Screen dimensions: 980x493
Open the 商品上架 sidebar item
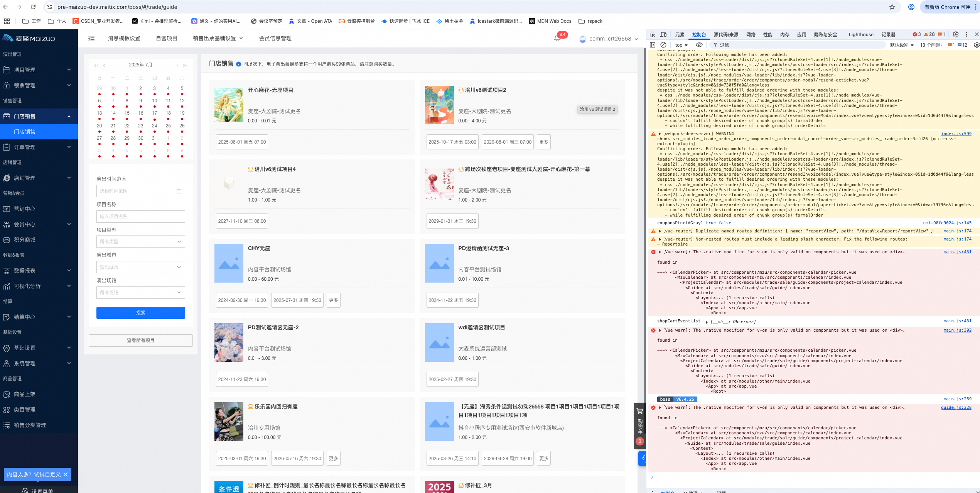39,394
